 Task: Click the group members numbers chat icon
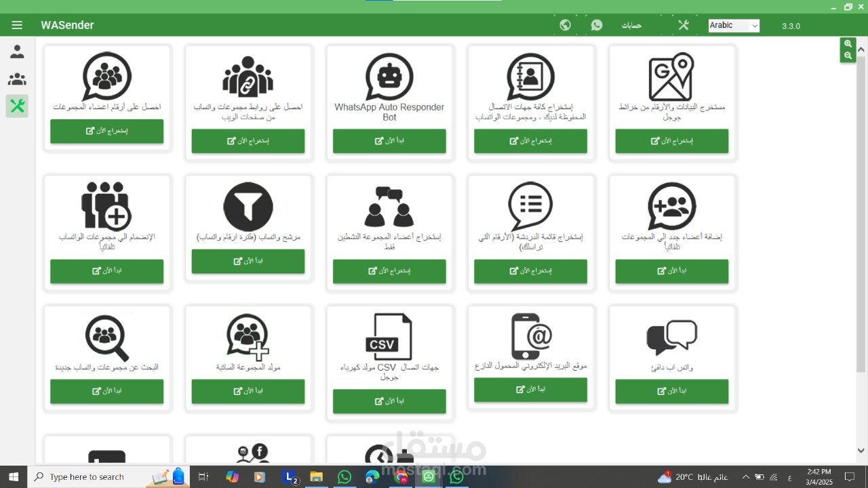pos(106,76)
